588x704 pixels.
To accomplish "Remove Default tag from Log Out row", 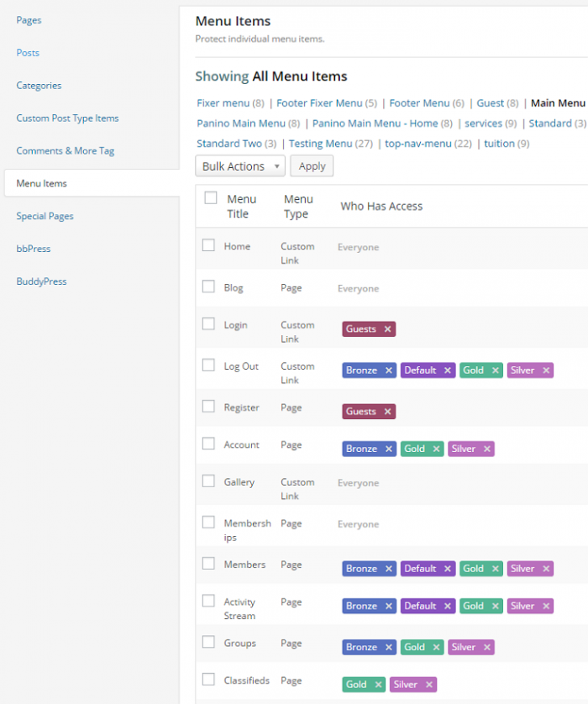I will point(448,370).
